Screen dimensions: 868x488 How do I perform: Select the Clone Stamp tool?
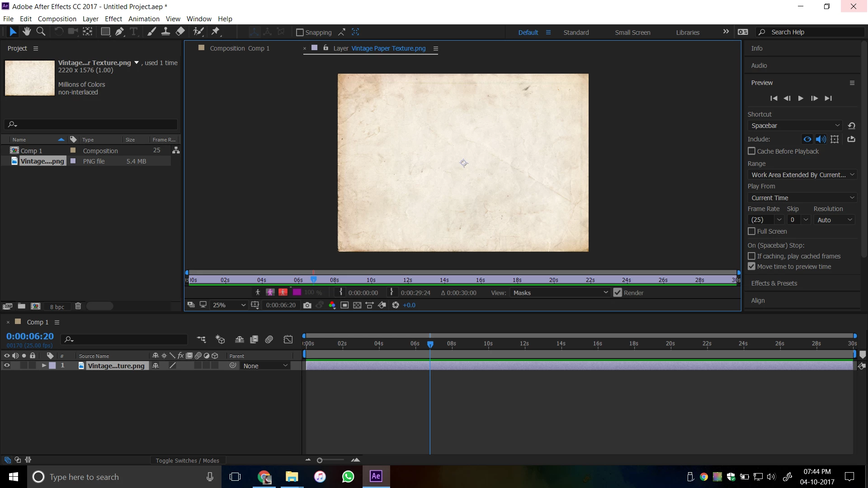(x=166, y=32)
